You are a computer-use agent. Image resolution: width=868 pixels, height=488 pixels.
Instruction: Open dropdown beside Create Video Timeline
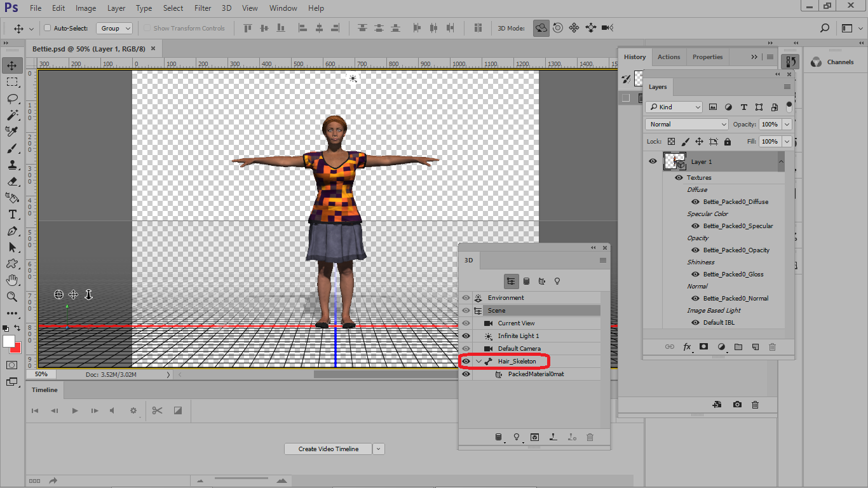click(379, 449)
